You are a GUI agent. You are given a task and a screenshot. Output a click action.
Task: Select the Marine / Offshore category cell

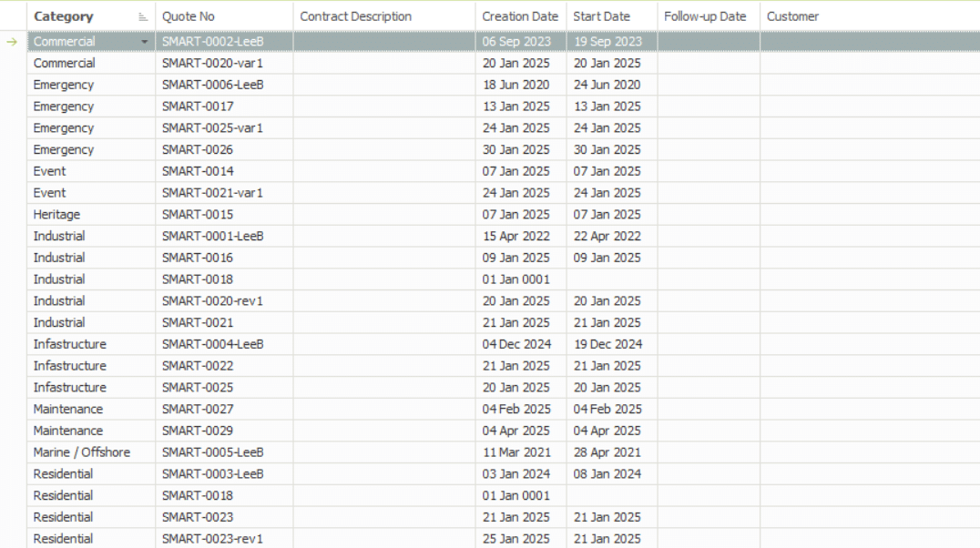[x=82, y=452]
